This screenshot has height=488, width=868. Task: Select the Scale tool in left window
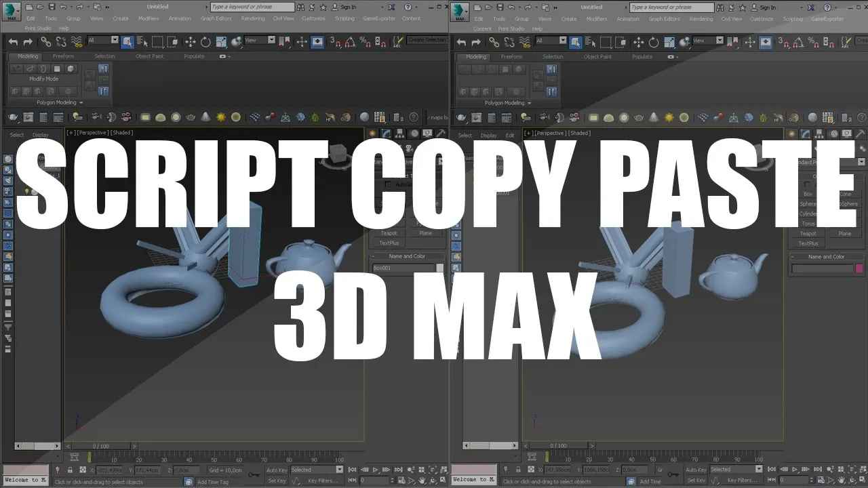[221, 42]
